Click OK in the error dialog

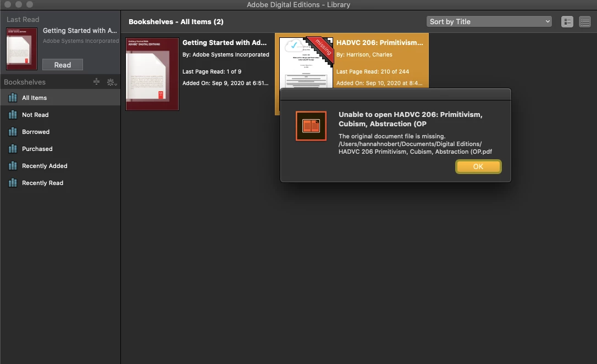pos(478,166)
